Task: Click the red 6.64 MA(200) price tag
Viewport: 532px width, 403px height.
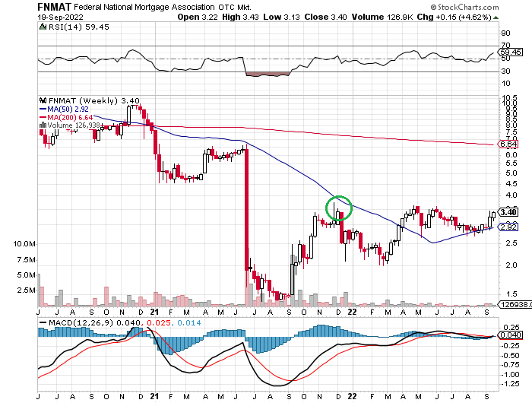Action: [508, 144]
